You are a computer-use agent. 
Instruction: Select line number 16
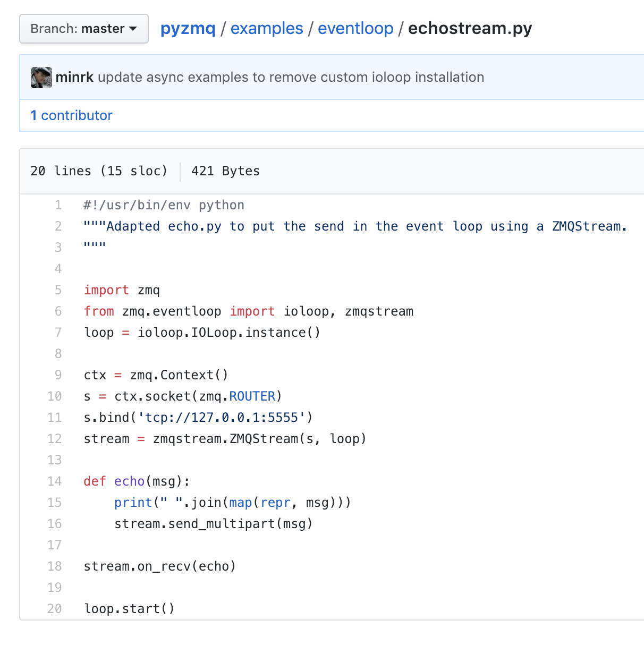(x=54, y=524)
